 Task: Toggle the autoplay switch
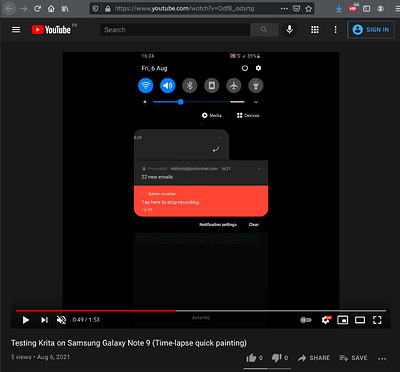click(306, 320)
